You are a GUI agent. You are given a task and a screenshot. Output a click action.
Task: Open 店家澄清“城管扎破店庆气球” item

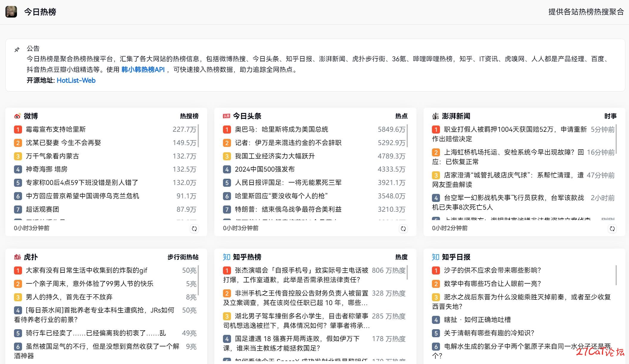tap(508, 180)
